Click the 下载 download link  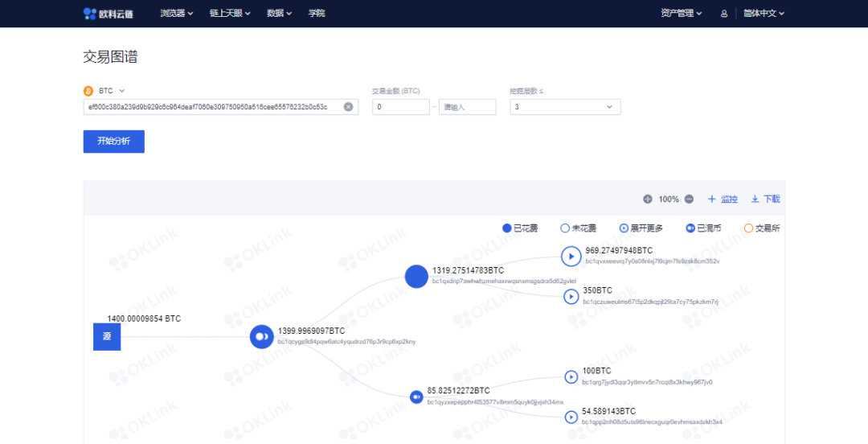pos(765,199)
